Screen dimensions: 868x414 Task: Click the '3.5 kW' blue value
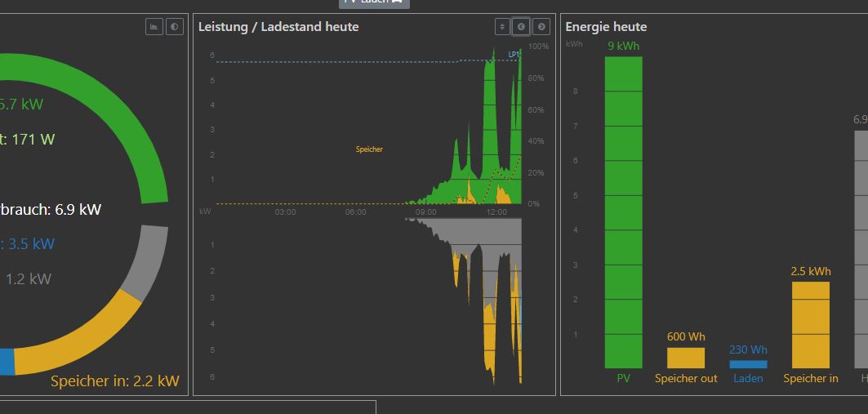[31, 244]
